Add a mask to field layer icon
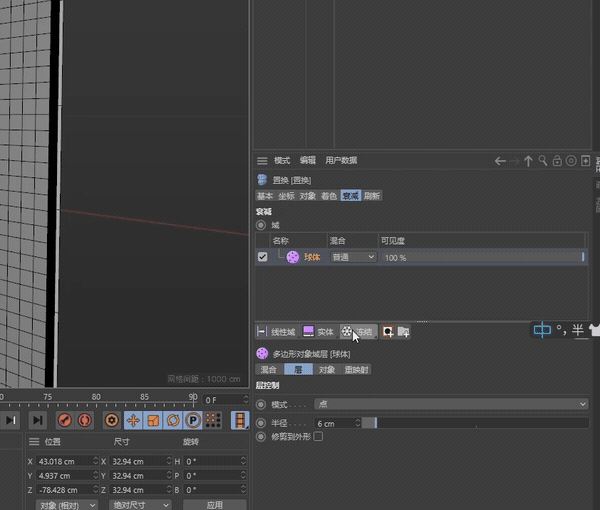 388,332
